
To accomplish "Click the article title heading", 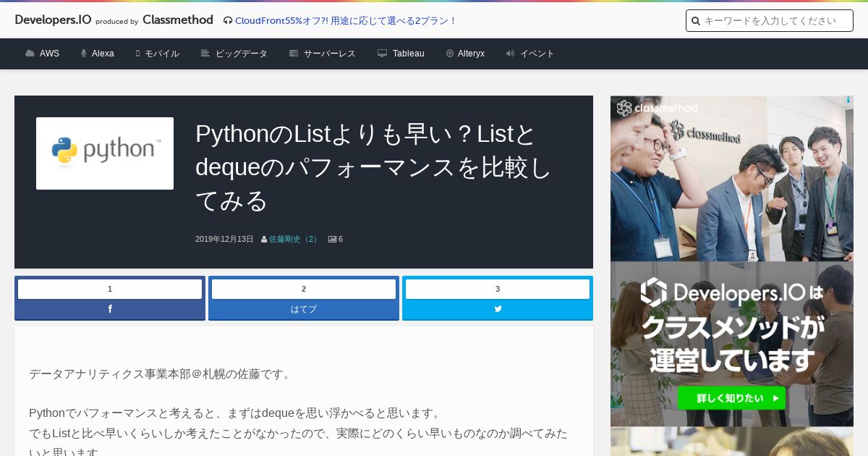I will tap(373, 166).
